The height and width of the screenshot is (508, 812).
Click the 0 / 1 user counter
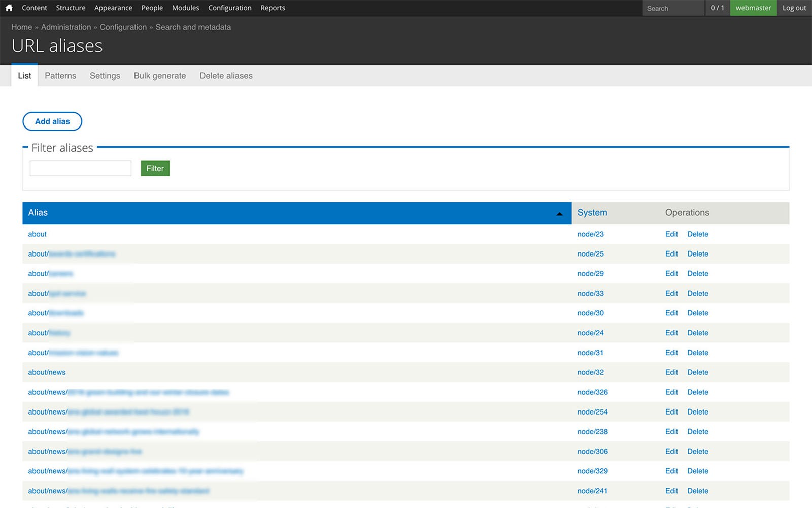(718, 8)
